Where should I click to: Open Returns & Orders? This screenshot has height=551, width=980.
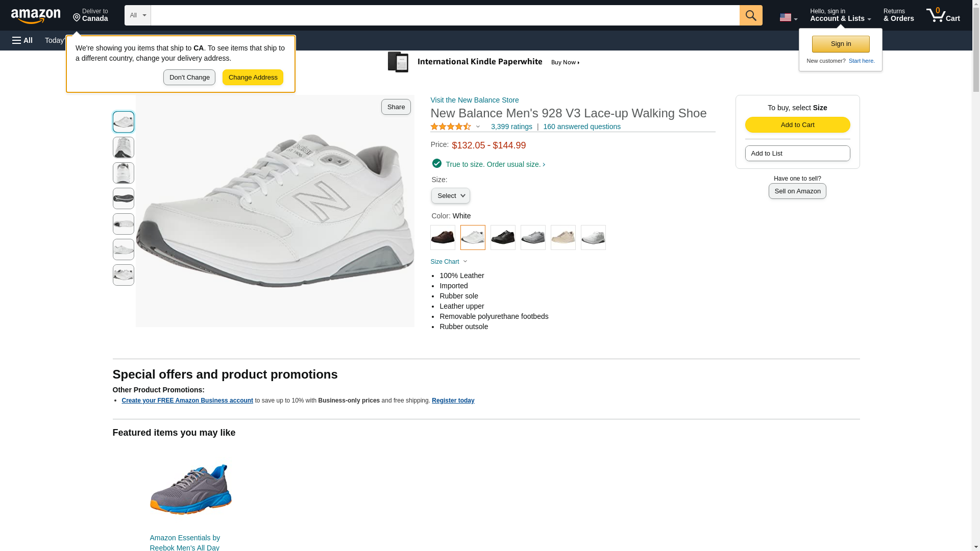[898, 15]
